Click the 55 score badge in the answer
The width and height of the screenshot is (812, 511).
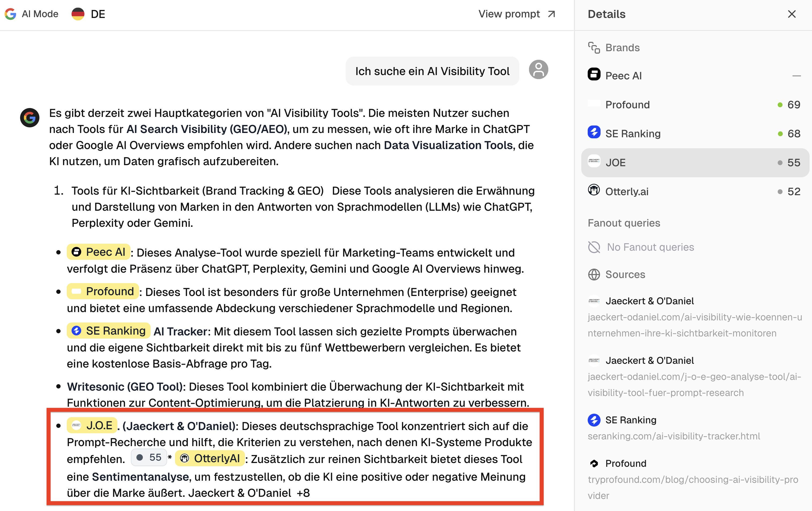pos(149,458)
